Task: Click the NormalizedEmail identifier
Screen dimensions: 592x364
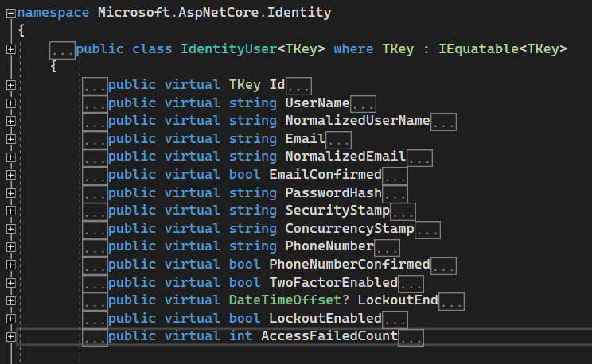Action: point(345,156)
